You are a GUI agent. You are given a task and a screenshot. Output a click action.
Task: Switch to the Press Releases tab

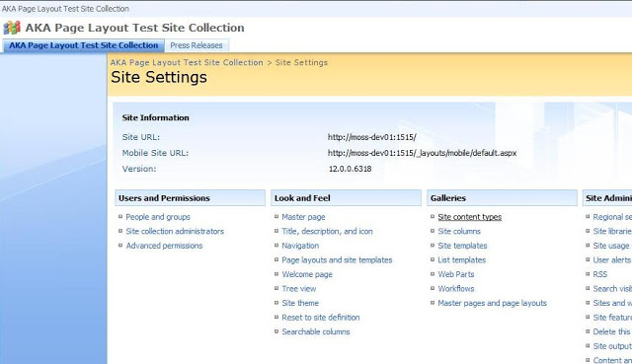pyautogui.click(x=197, y=45)
